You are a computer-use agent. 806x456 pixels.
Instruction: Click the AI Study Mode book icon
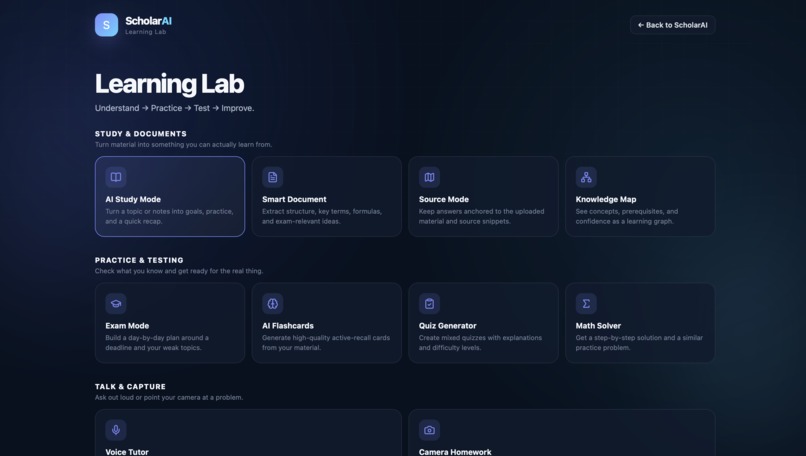116,177
